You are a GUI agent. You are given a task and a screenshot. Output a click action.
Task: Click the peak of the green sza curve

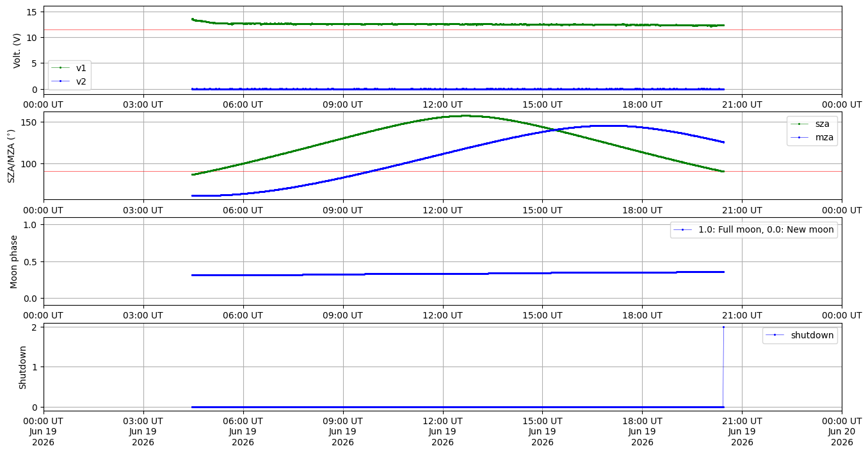[462, 116]
